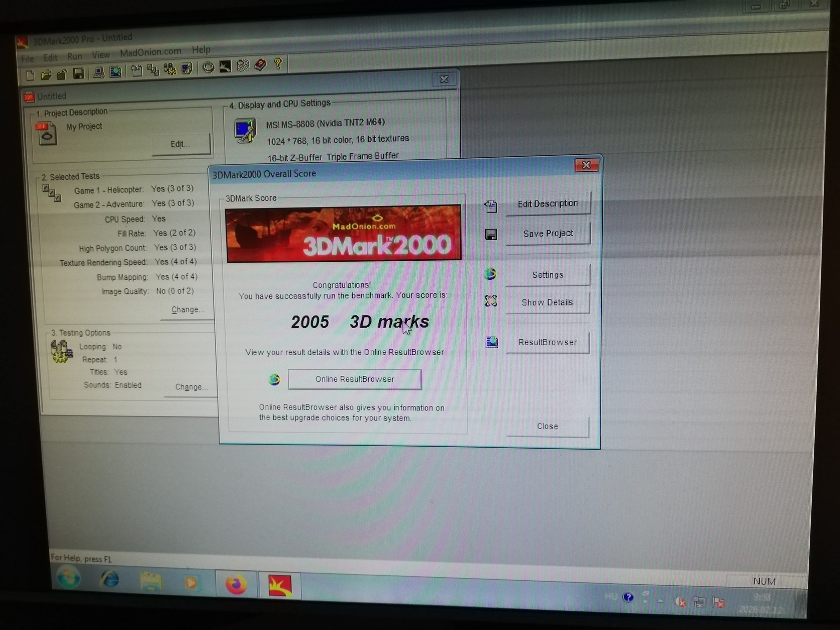Click the "Game 1 - Helicopter:" row label

109,190
